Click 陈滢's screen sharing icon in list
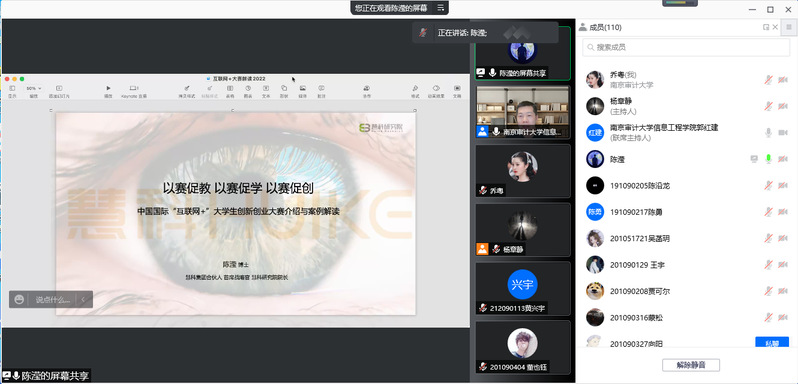Image resolution: width=798 pixels, height=384 pixels. [x=754, y=159]
